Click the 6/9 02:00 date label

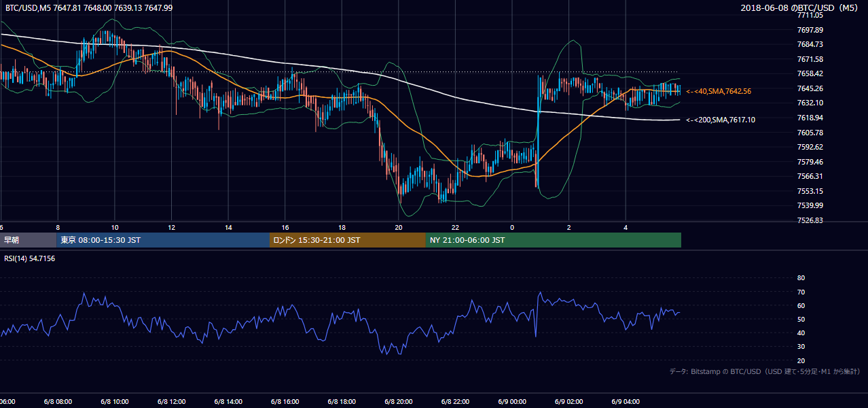pos(569,402)
